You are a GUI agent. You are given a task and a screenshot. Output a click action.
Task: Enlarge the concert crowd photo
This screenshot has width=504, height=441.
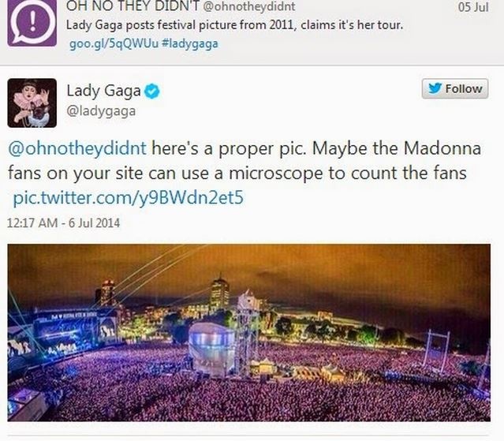pos(249,333)
